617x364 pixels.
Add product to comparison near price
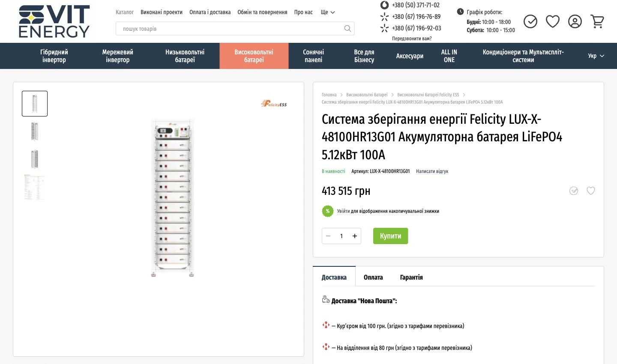574,191
